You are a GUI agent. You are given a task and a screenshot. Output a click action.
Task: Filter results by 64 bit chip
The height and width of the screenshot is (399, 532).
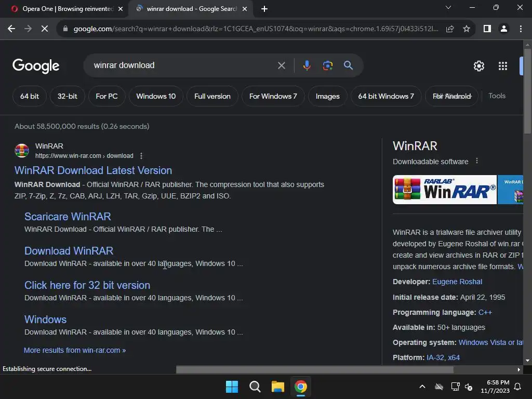(x=30, y=96)
